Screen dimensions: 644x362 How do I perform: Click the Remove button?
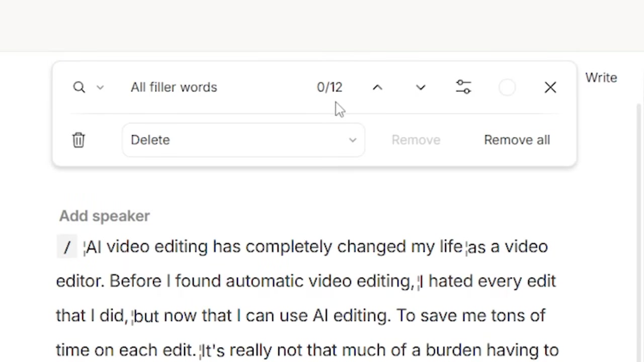416,140
